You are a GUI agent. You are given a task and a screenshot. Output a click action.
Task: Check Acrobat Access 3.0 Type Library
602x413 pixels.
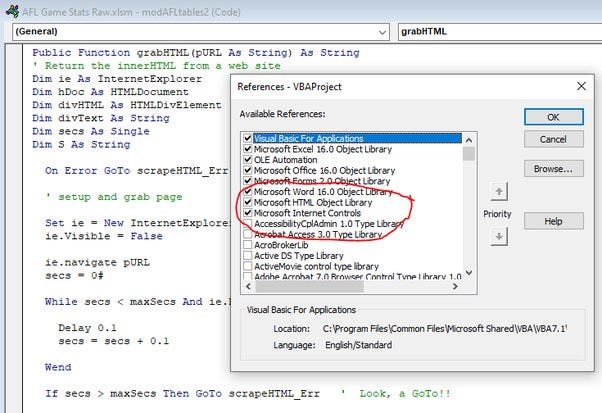coord(248,234)
